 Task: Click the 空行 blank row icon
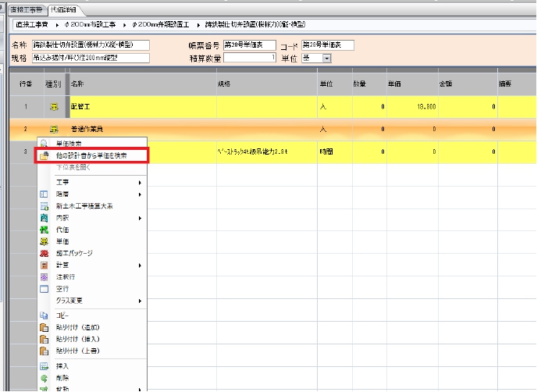click(44, 289)
